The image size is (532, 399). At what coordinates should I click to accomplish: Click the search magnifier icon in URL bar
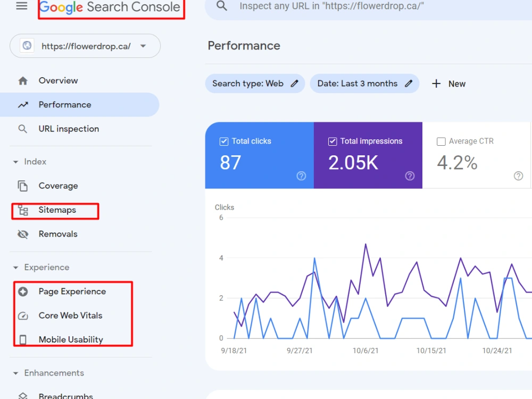point(221,6)
